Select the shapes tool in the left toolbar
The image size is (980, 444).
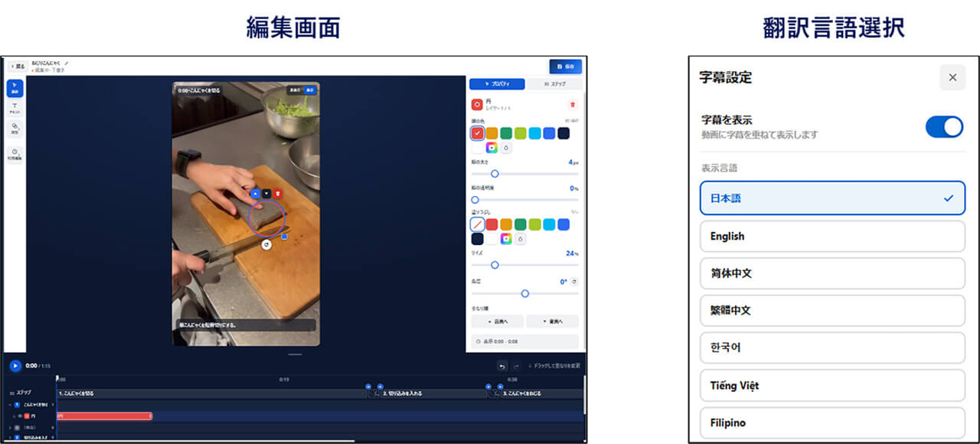click(x=15, y=128)
